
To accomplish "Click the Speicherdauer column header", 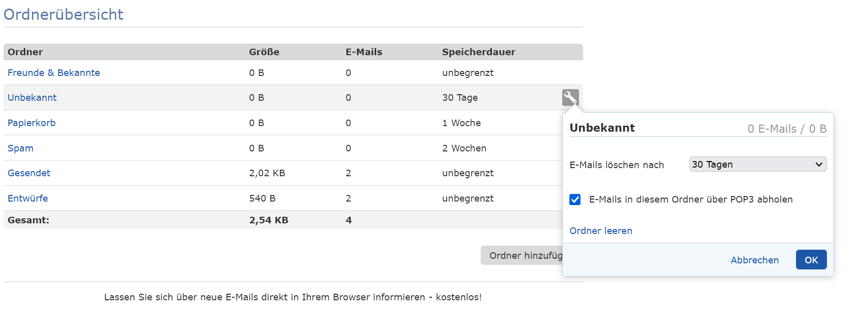I will pyautogui.click(x=478, y=52).
